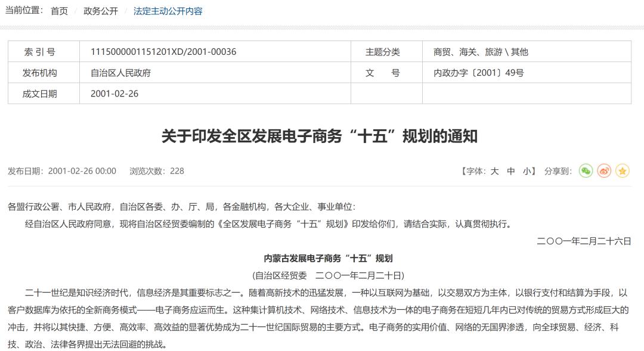644x351 pixels.
Task: Set font size to 中
Action: click(x=510, y=171)
